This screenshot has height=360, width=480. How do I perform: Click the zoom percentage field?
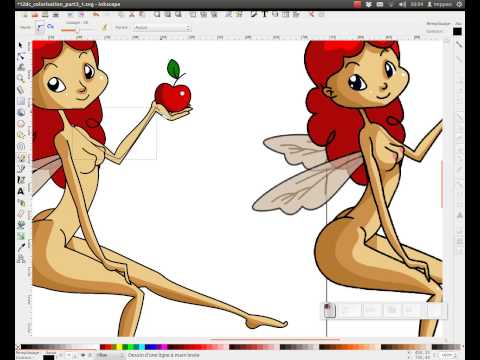[x=446, y=356]
